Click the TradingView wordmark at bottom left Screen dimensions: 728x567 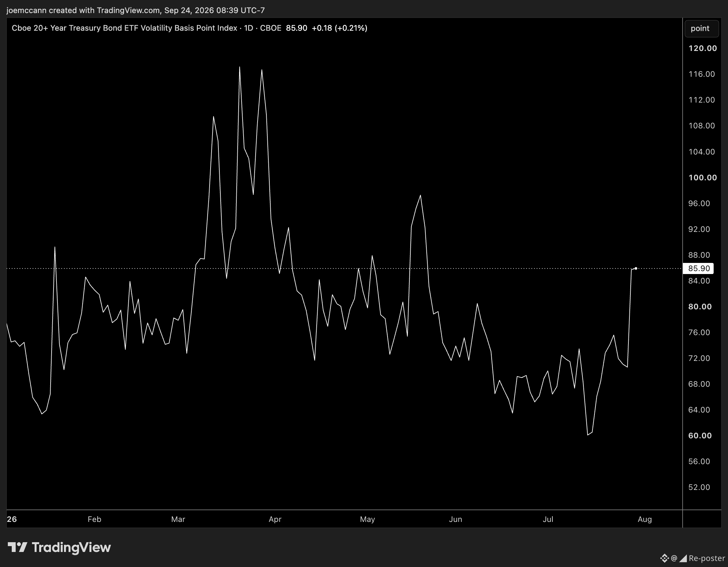pyautogui.click(x=71, y=548)
